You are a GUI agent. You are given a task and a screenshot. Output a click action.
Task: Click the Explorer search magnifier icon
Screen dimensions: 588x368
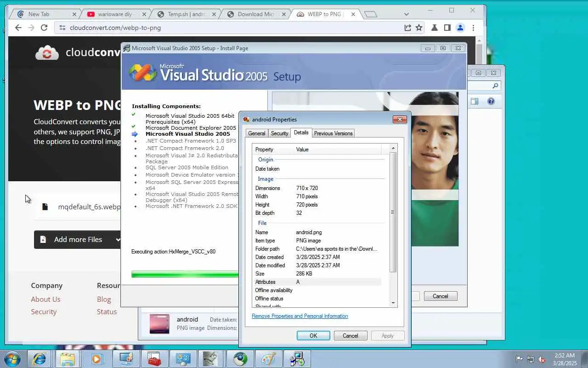pyautogui.click(x=495, y=86)
